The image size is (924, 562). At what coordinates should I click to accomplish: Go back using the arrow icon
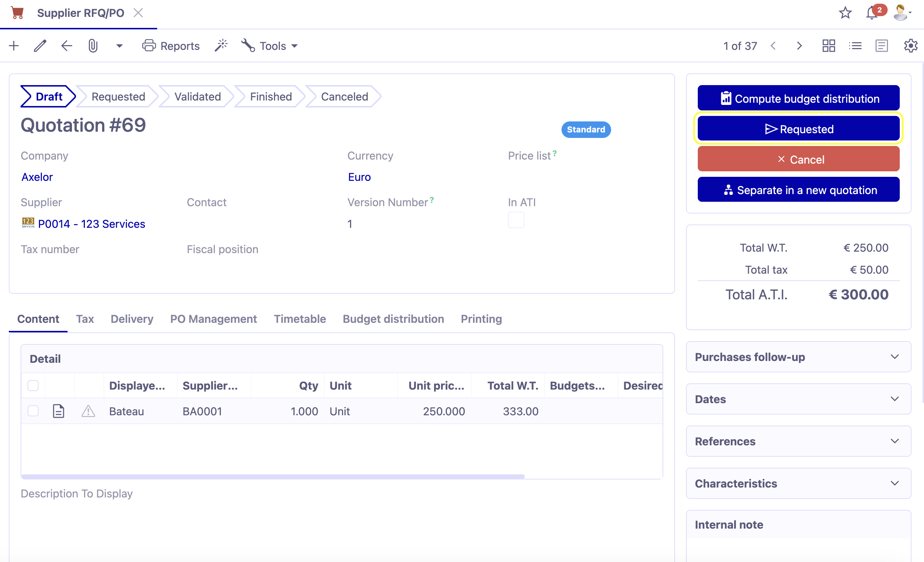[x=66, y=45]
